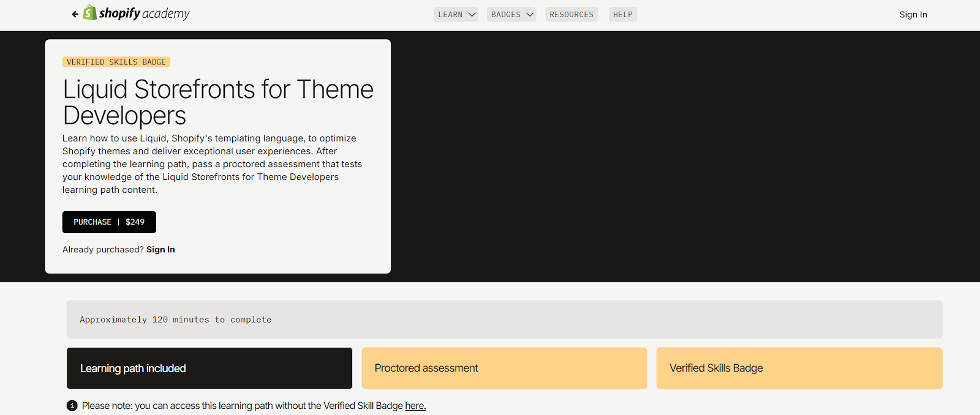Click the back arrow beside Shopify logo

point(75,14)
